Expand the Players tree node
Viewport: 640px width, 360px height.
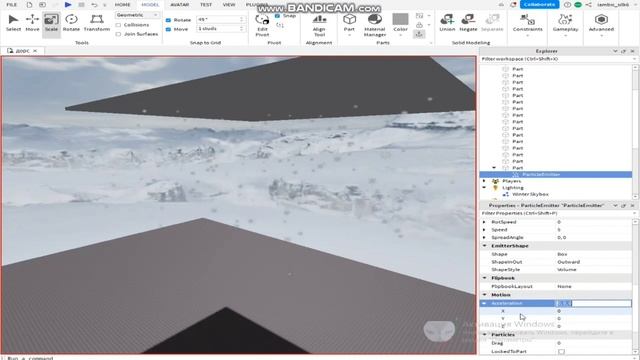pyautogui.click(x=484, y=181)
